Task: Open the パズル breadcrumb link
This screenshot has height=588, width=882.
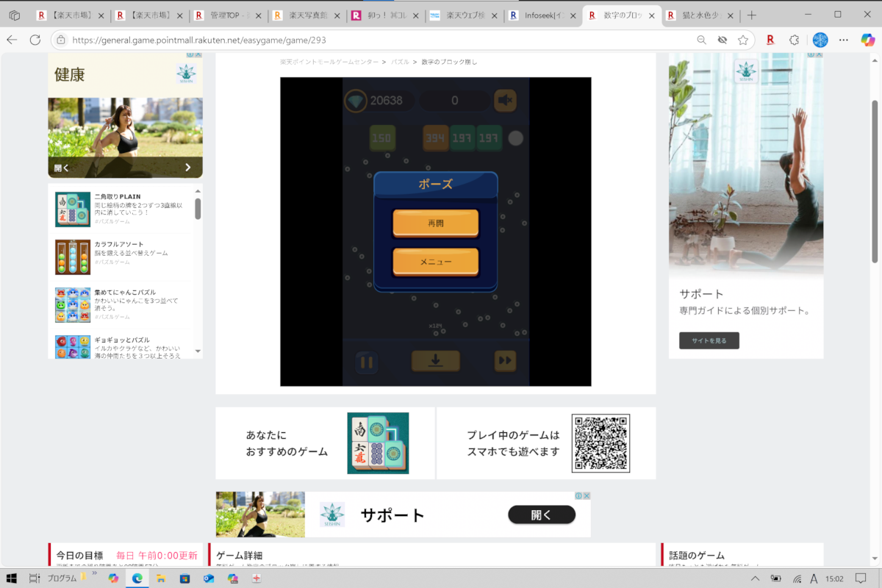Action: [x=401, y=62]
